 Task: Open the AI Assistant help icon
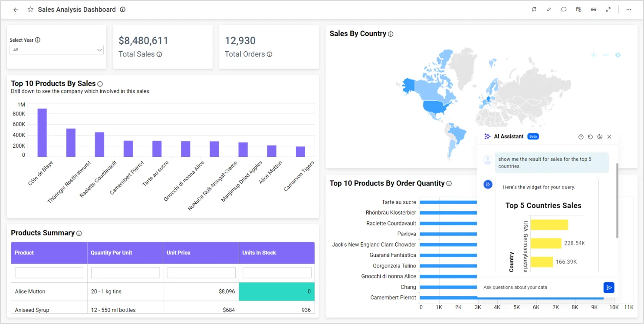point(581,137)
